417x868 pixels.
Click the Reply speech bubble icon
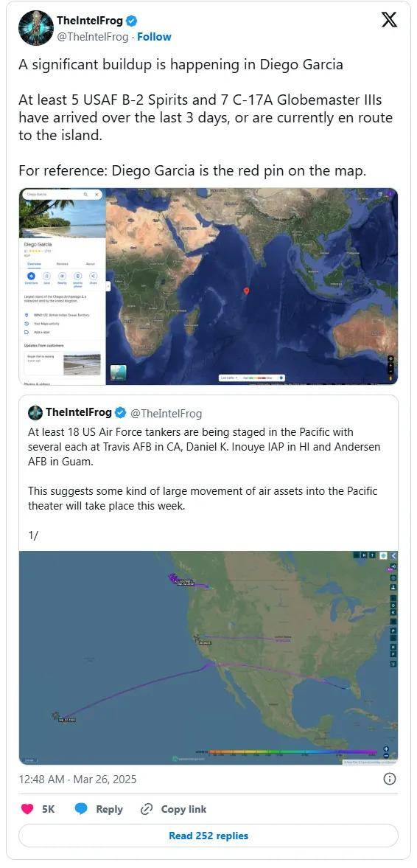click(81, 809)
